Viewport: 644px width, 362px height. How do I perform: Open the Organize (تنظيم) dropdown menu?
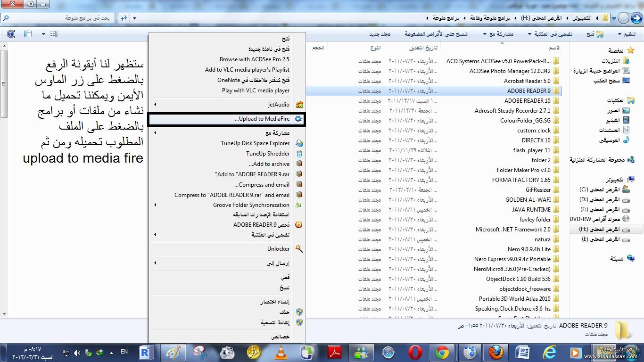(x=627, y=34)
